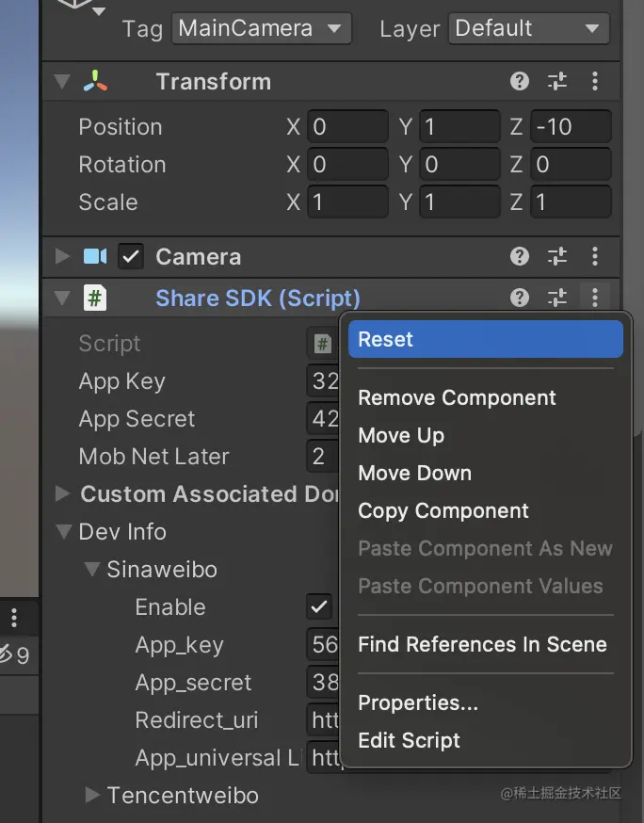Open the Share SDK help icon
The width and height of the screenshot is (644, 823).
(520, 299)
